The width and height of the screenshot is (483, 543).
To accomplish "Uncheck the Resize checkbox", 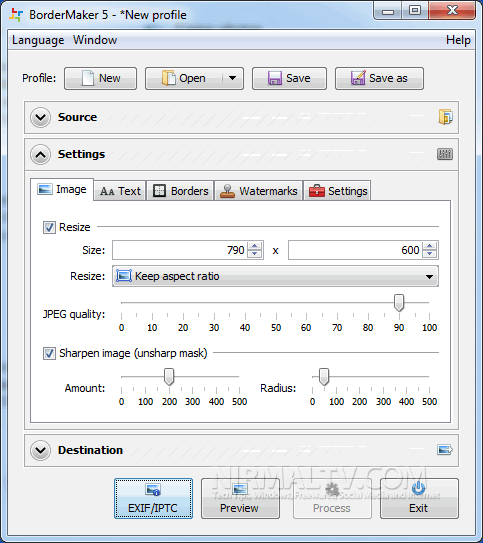I will point(49,228).
